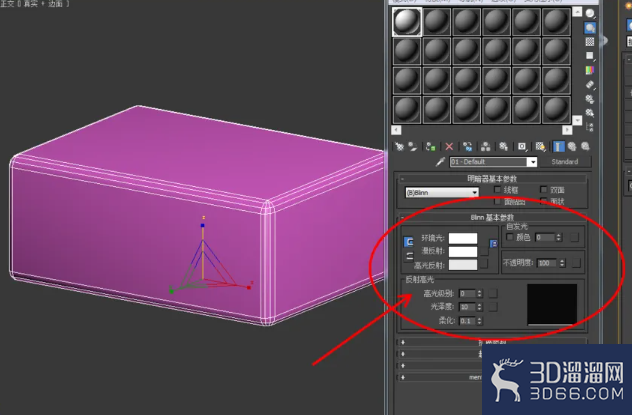The width and height of the screenshot is (632, 415).
Task: Click the Make Unique icon
Action: coord(486,147)
